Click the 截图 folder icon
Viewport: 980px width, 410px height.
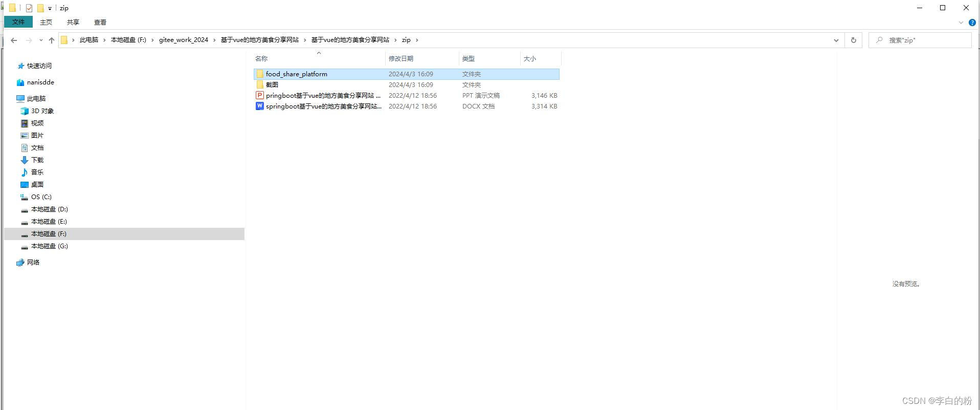(x=260, y=85)
